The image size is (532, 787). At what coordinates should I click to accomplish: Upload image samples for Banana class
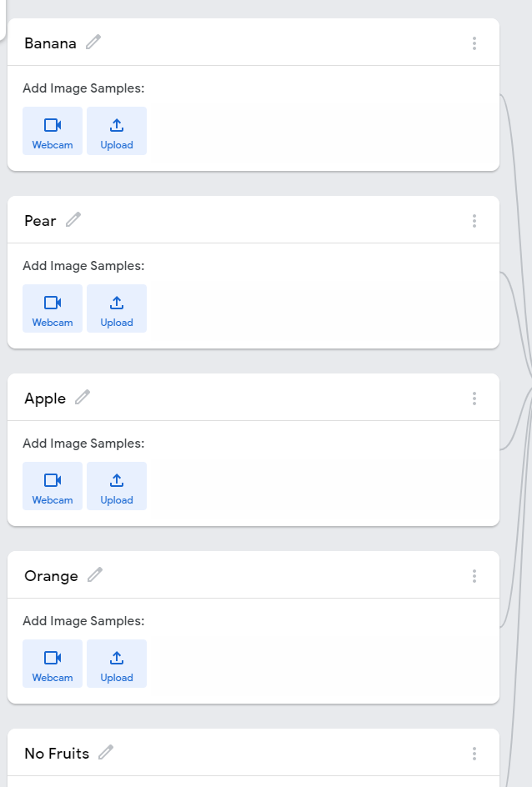(x=117, y=131)
